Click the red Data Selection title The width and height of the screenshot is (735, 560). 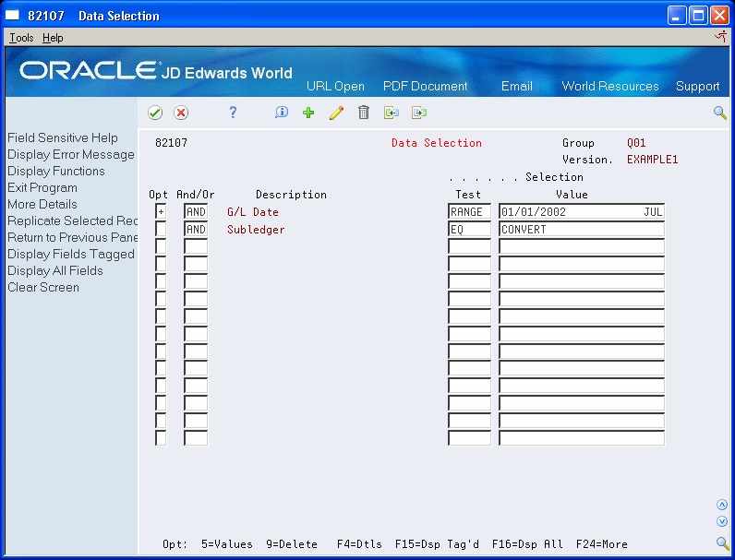coord(437,143)
